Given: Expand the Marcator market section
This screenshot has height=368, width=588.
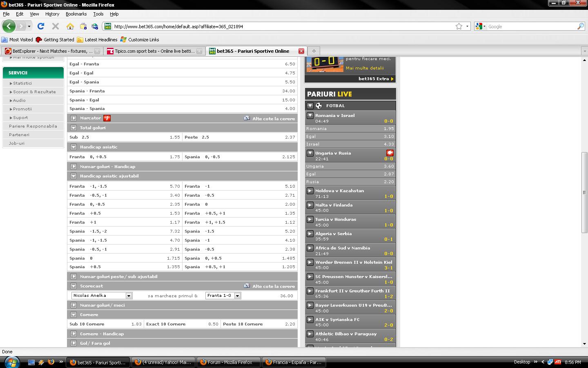Looking at the screenshot, I should point(73,118).
